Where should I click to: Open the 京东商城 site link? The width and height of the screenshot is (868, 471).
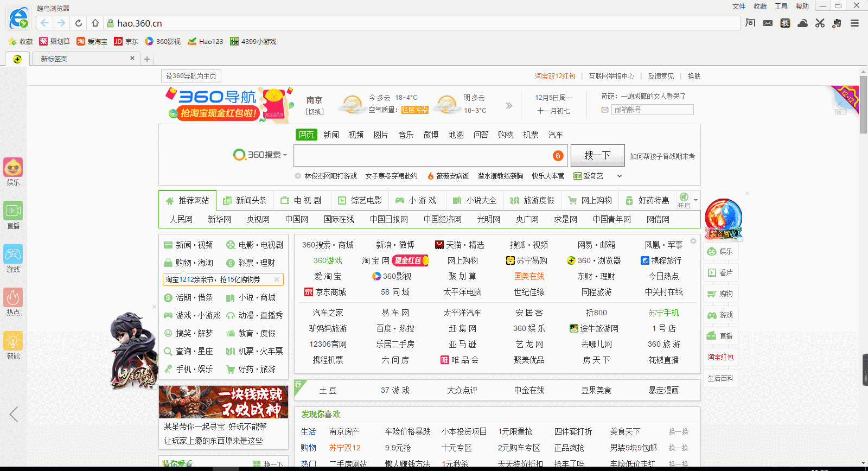325,292
